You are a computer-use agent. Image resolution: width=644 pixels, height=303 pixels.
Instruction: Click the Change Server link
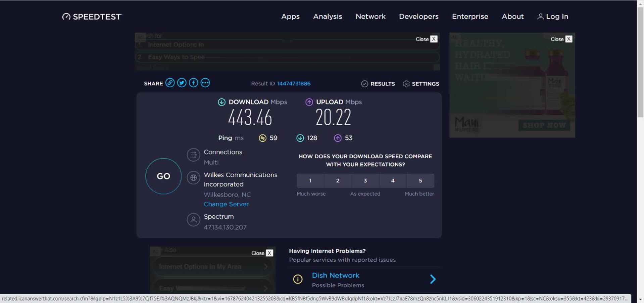pos(226,204)
